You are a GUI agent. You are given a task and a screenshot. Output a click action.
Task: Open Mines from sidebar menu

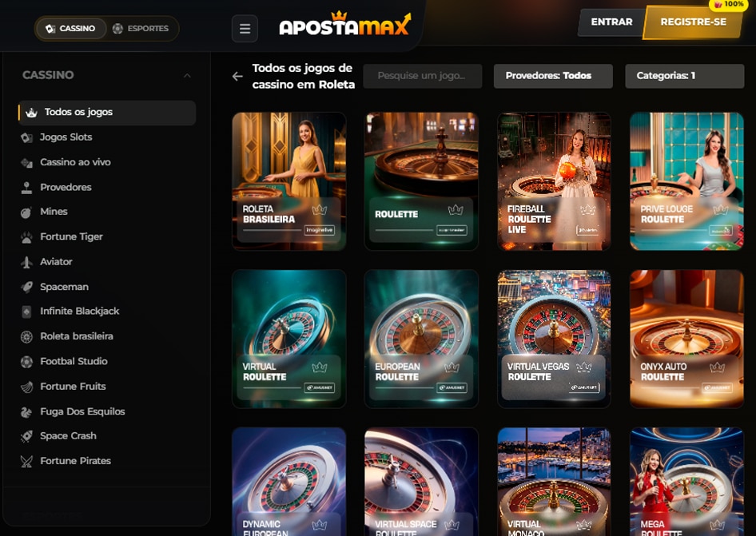[54, 212]
